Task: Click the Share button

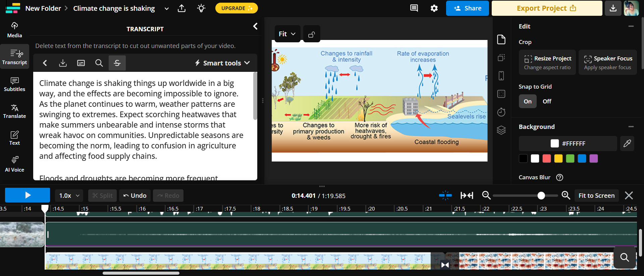Action: (467, 8)
